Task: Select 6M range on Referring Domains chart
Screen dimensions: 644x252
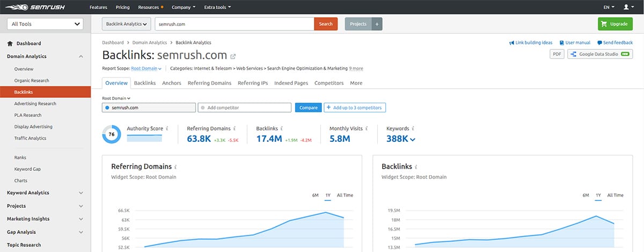Action: click(316, 195)
